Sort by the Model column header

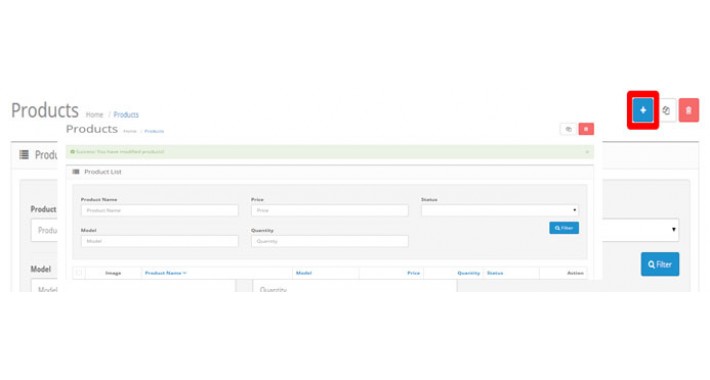[304, 273]
